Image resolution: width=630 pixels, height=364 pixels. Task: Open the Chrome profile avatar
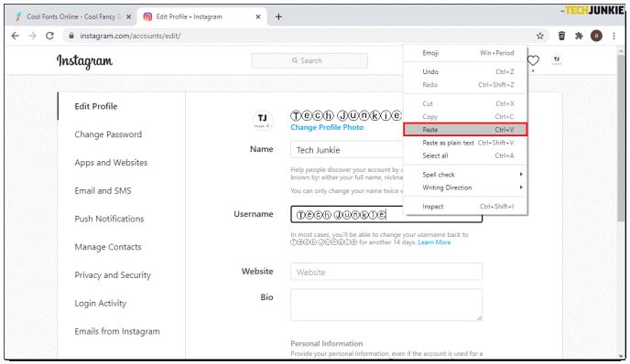596,36
